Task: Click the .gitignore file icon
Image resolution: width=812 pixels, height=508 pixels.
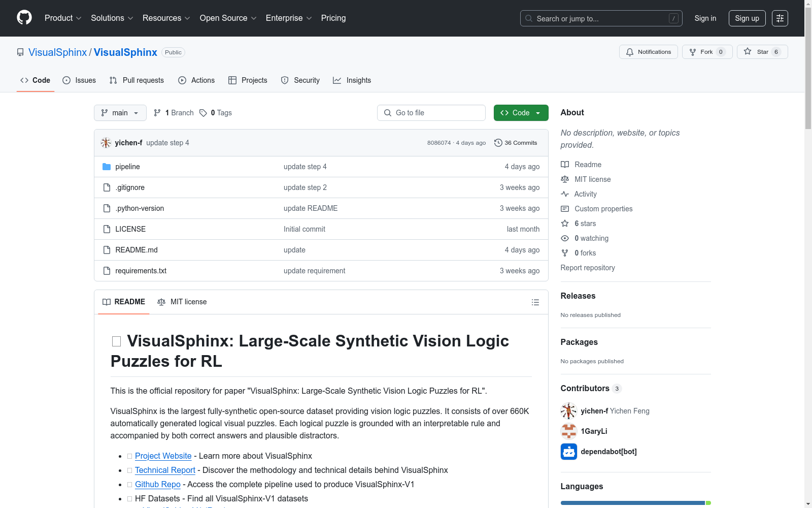Action: (x=107, y=187)
